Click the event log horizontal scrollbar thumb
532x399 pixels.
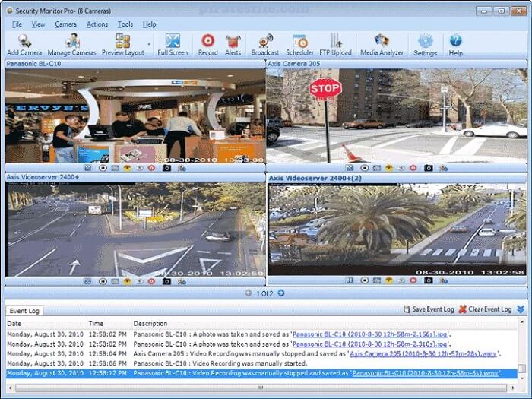tap(261, 388)
